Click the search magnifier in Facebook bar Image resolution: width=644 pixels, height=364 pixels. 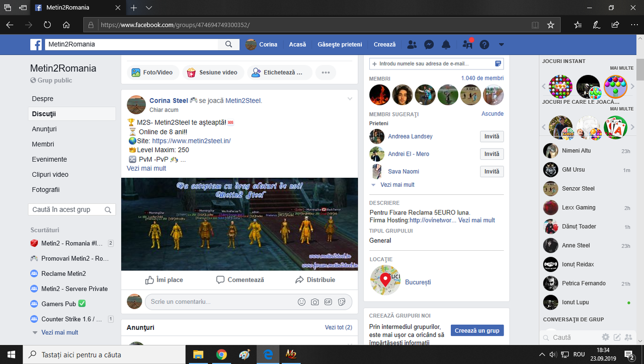pos(229,44)
